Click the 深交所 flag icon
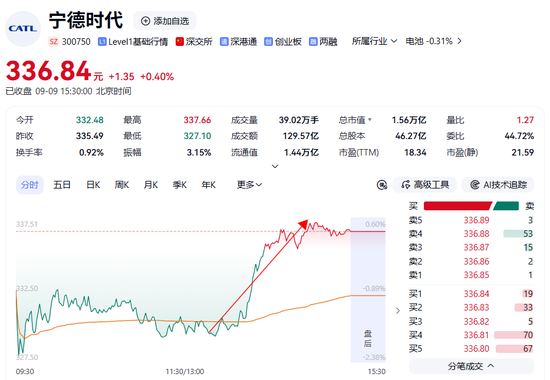The height and width of the screenshot is (380, 550). 180,42
